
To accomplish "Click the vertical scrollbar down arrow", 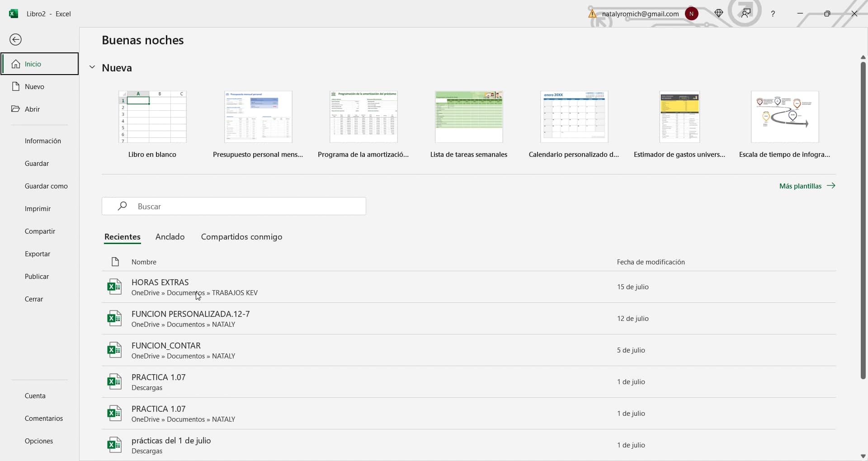I will click(x=863, y=456).
